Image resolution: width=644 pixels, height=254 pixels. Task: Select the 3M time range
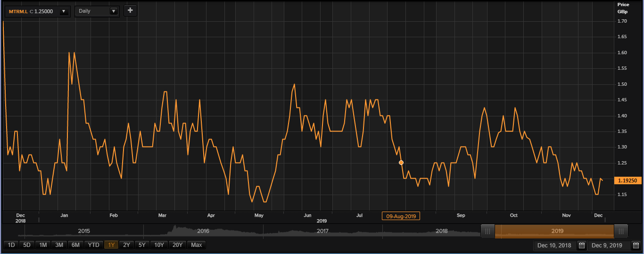[x=59, y=245]
